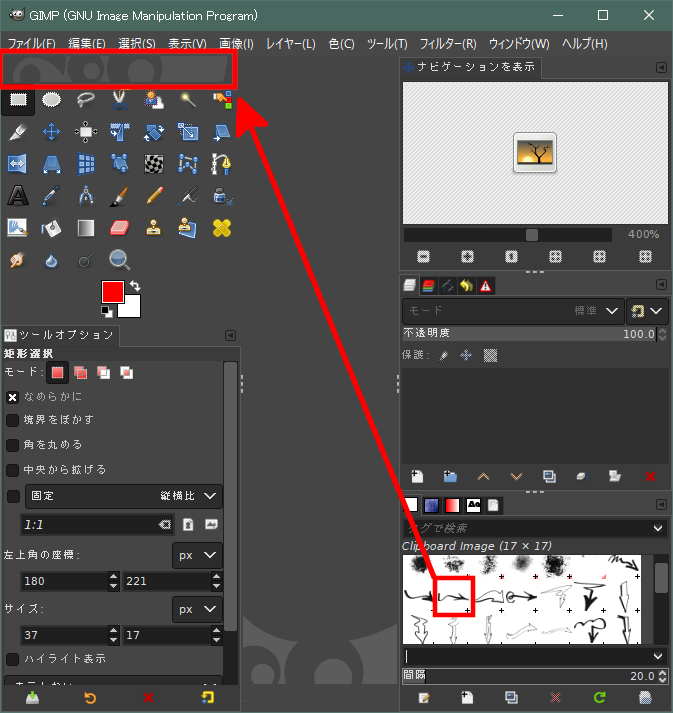Enable the ハイライト表示 checkbox
The height and width of the screenshot is (713, 673).
pyautogui.click(x=13, y=659)
